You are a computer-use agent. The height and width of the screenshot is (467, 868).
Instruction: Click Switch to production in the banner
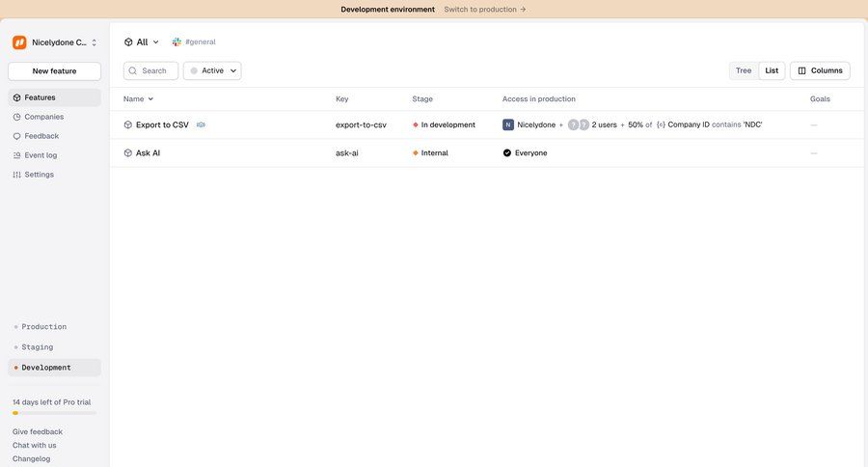point(485,10)
